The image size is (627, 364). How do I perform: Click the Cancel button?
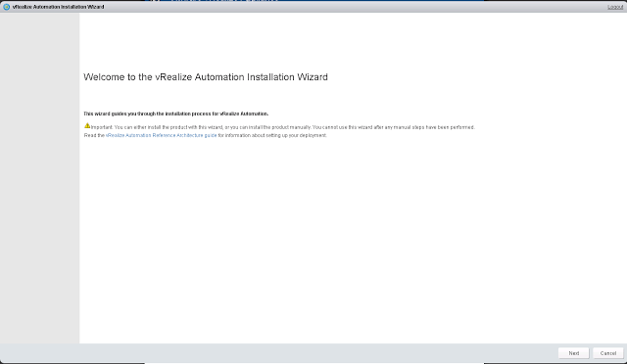pos(607,353)
